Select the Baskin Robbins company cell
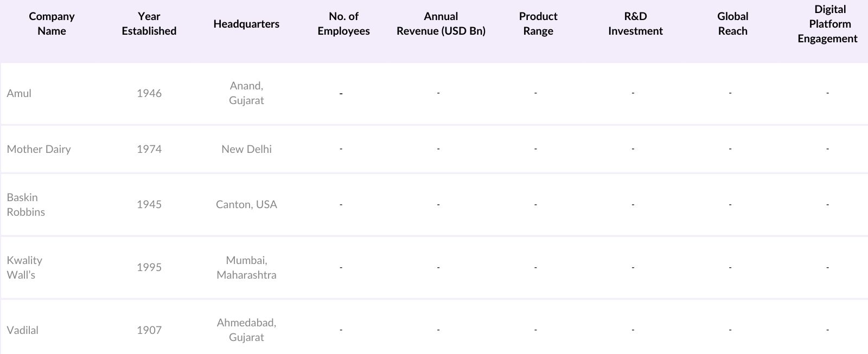Screen dimensions: 868x354 pyautogui.click(x=25, y=205)
